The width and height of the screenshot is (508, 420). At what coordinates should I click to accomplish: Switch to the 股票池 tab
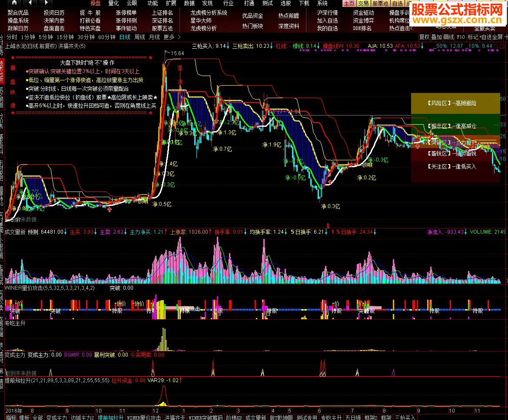click(380, 3)
